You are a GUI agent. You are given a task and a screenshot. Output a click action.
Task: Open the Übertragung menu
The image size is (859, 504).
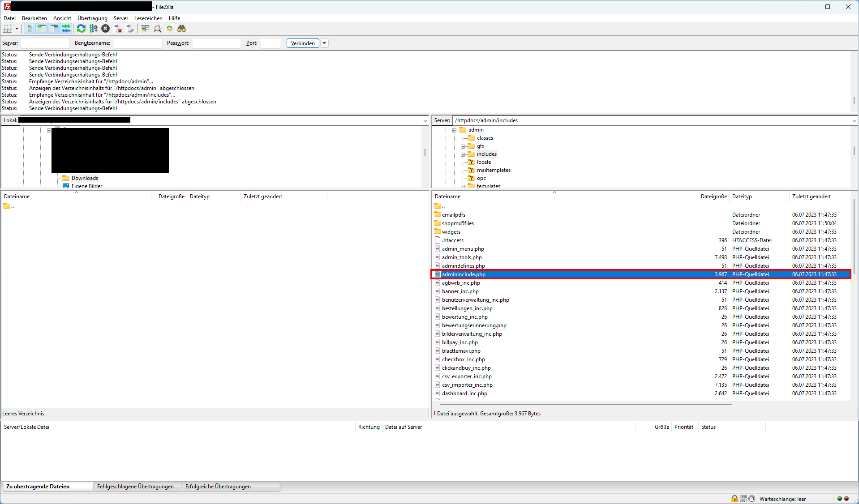(x=92, y=18)
